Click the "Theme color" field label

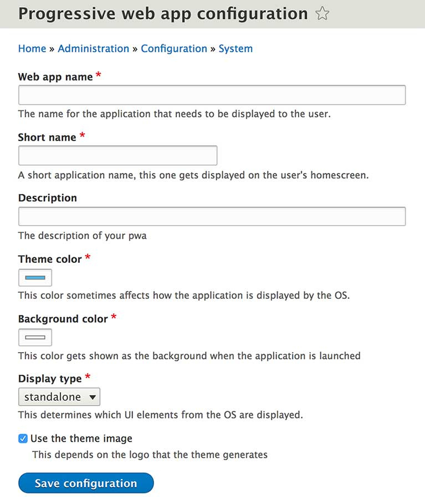tap(50, 259)
